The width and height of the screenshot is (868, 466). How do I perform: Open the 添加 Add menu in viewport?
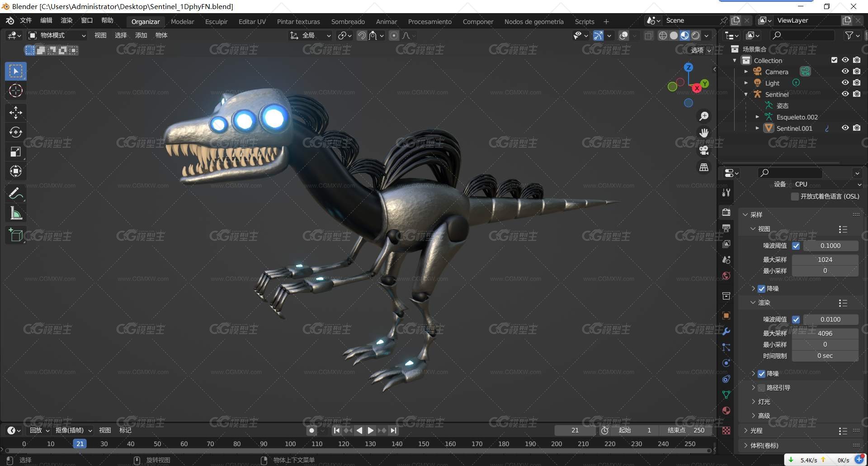click(x=141, y=35)
